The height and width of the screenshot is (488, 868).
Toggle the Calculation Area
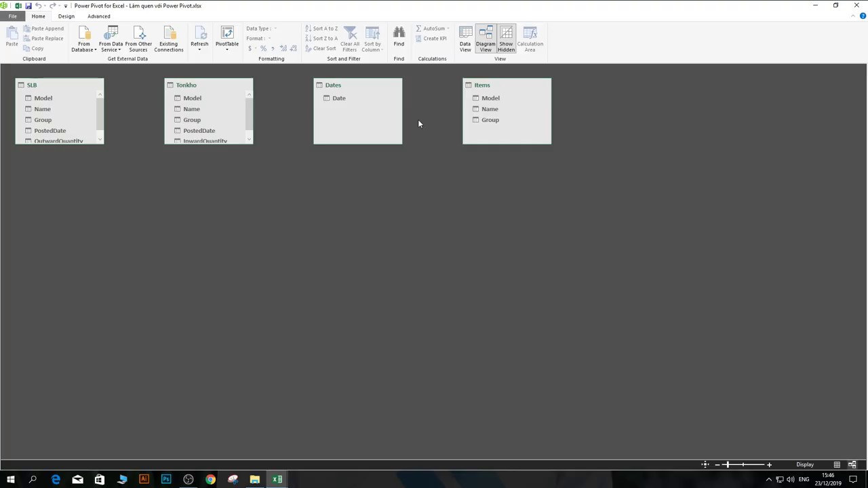(530, 39)
